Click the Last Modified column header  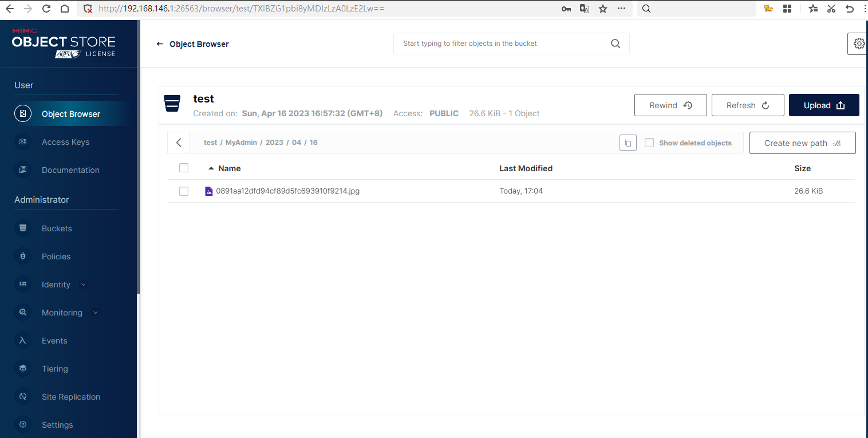coord(526,168)
